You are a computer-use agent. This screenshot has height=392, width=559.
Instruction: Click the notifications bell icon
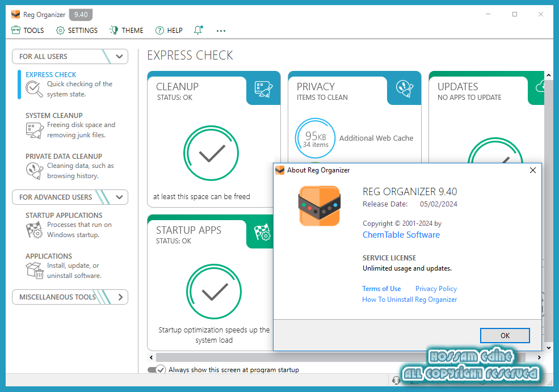(x=198, y=30)
